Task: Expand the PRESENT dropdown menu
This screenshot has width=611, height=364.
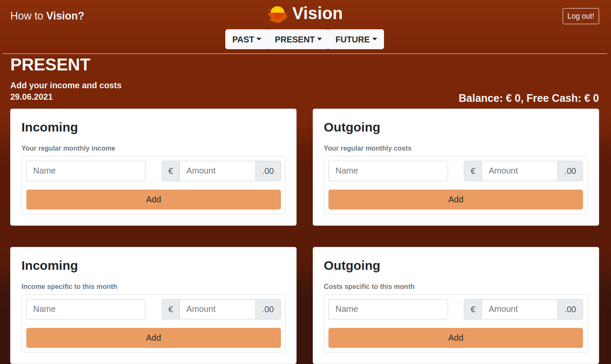Action: 298,39
